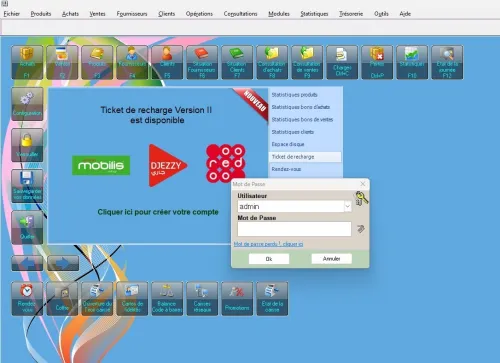The image size is (500, 363).
Task: Open Ouverture du tiroir caisse tile
Action: (97, 299)
